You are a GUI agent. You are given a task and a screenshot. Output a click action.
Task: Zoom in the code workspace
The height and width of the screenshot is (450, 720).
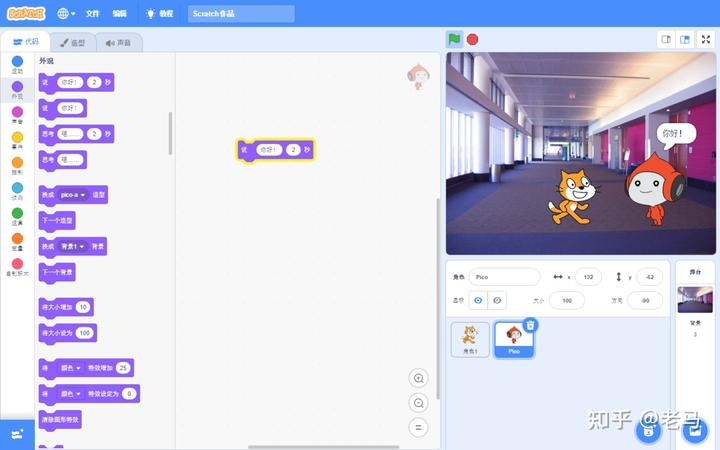[418, 378]
